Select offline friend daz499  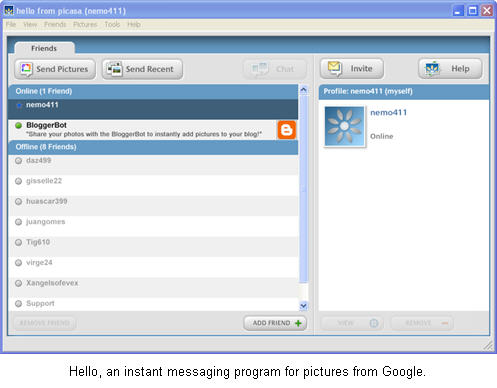[x=153, y=164]
